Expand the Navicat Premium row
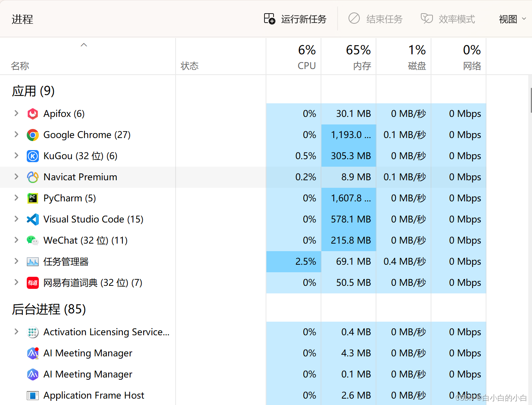Viewport: 532px width, 405px height. 16,176
